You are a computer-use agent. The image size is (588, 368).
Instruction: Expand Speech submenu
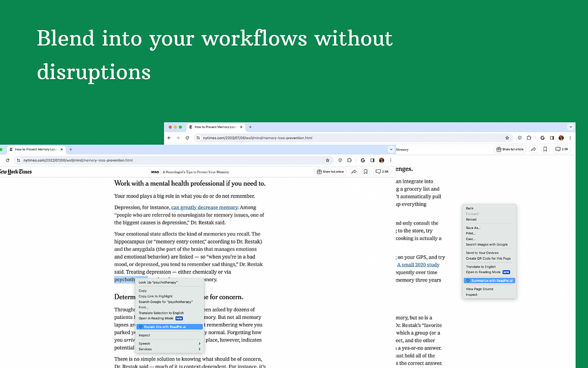point(169,343)
